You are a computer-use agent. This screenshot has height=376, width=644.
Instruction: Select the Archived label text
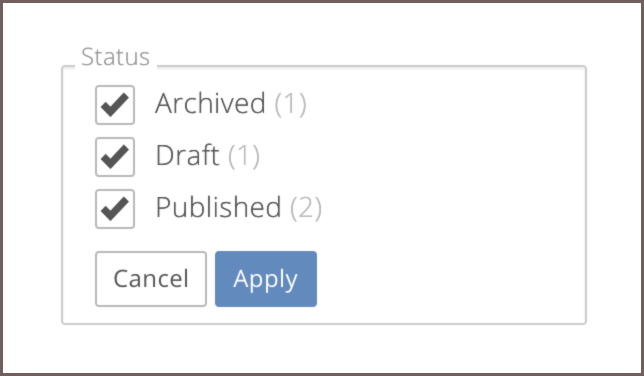(x=210, y=103)
